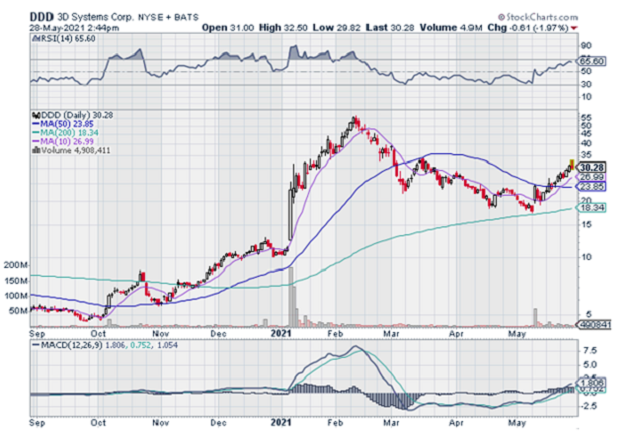Click the latest yellow-highlighted candlestick

[x=572, y=165]
